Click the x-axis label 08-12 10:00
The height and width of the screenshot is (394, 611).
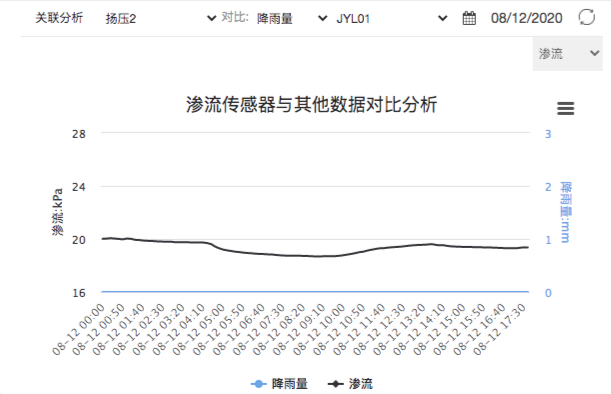(320, 329)
